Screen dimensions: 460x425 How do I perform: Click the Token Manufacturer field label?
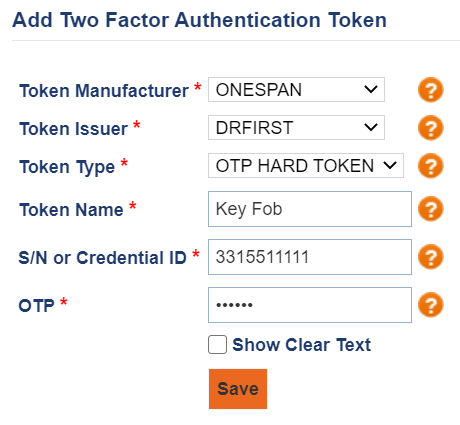coord(104,91)
